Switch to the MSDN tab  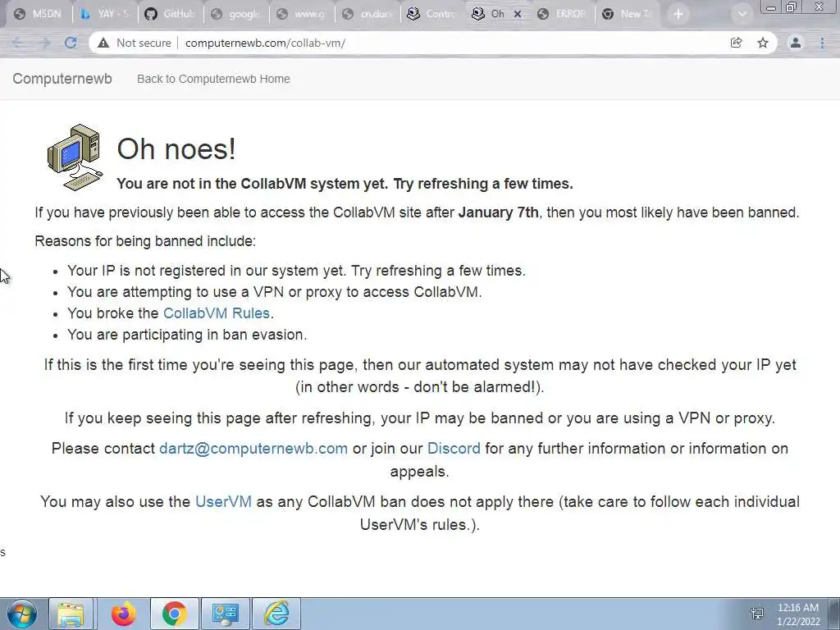pos(38,15)
